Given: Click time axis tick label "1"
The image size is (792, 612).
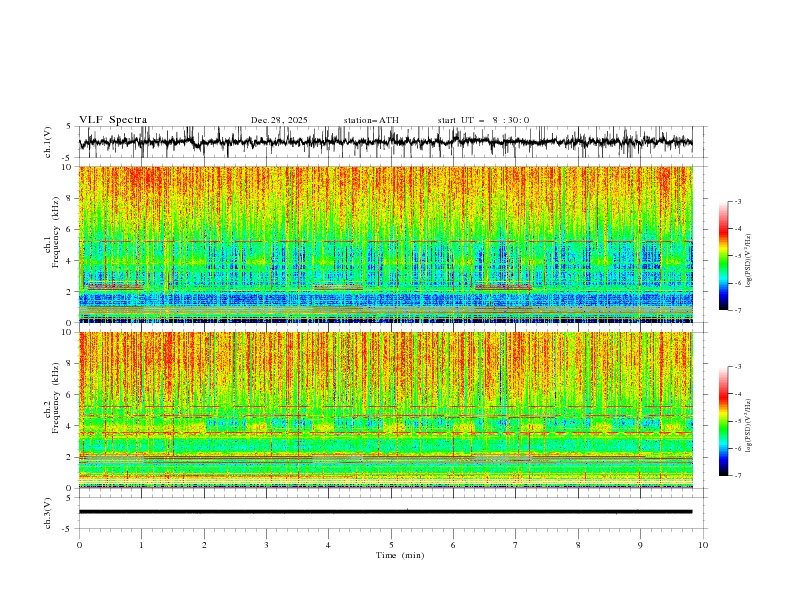Looking at the screenshot, I should click(x=141, y=545).
